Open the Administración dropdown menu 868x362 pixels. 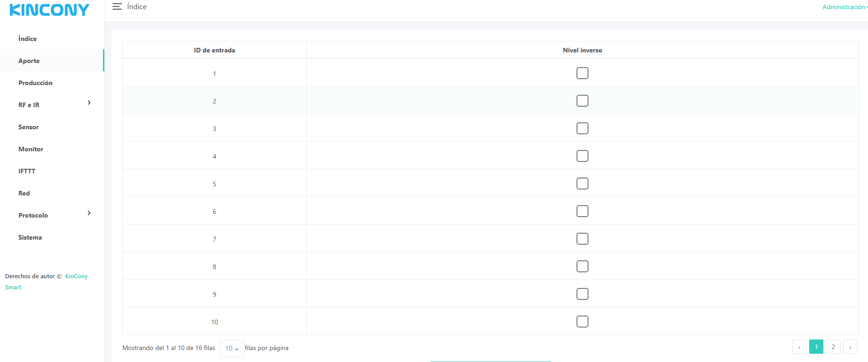(x=844, y=7)
